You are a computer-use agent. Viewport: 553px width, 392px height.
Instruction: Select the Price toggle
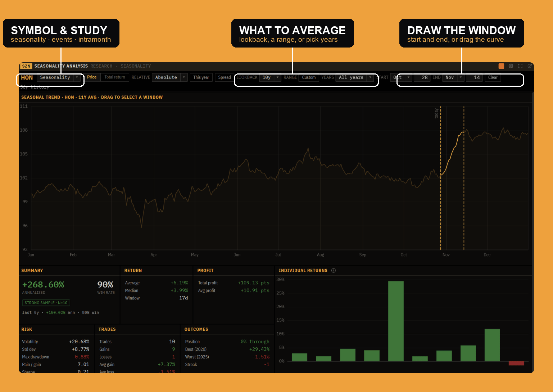(x=92, y=77)
